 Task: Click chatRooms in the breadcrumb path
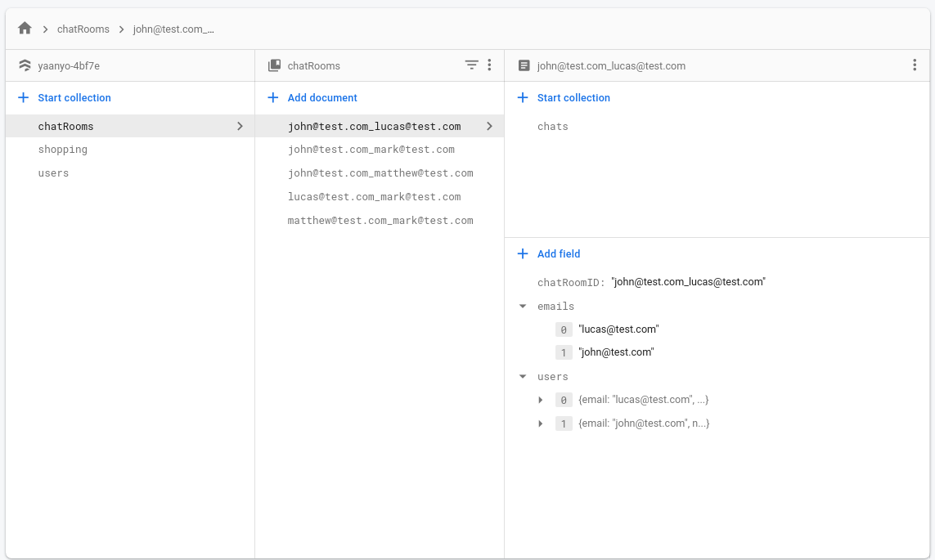pos(83,29)
